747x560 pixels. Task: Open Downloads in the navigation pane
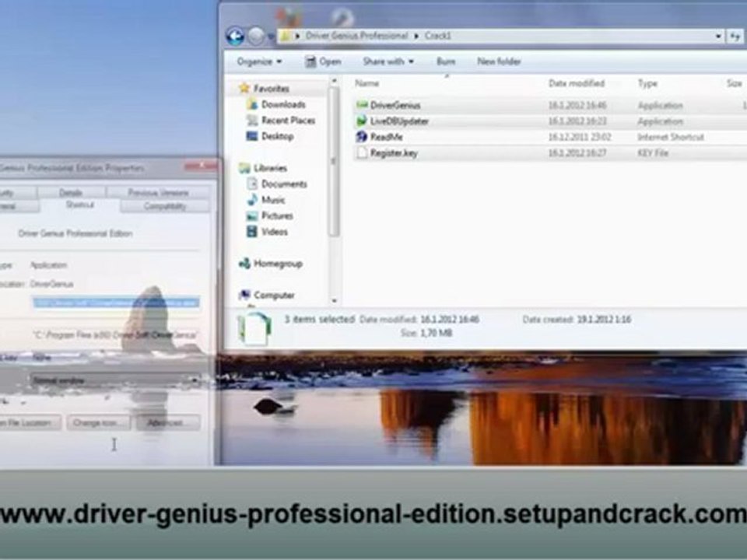283,104
